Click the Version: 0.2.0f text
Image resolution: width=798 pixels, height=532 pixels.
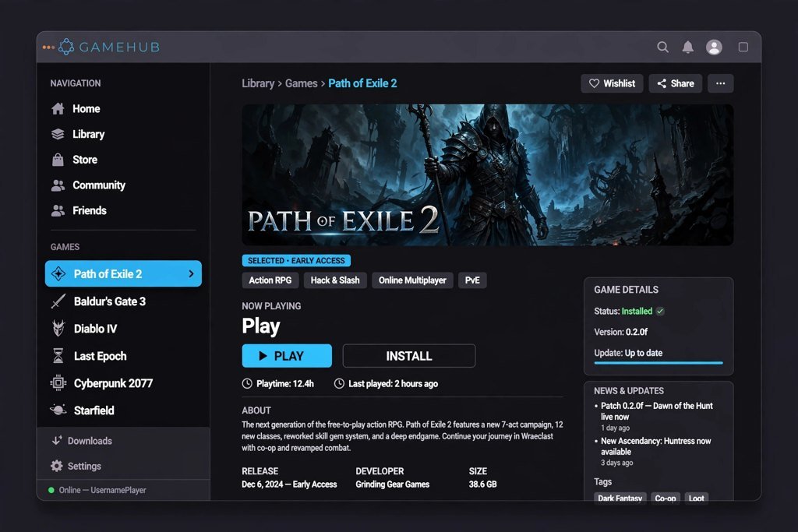click(x=620, y=332)
